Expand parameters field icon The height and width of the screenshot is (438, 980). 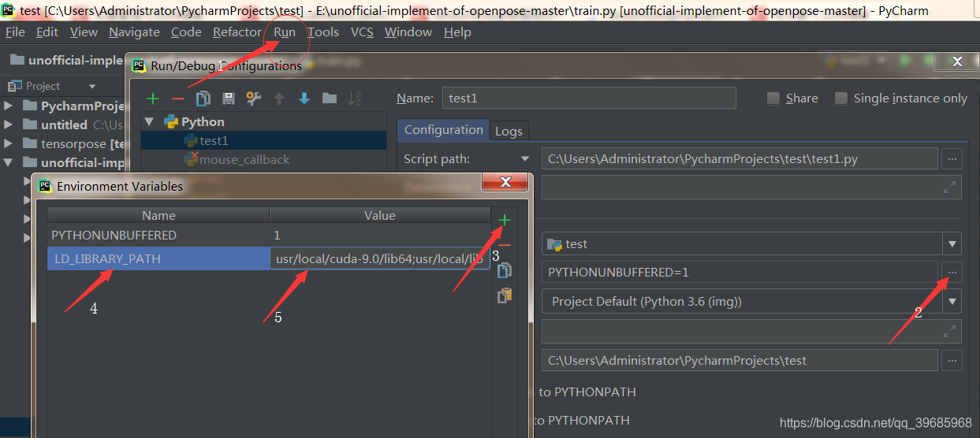pos(950,187)
